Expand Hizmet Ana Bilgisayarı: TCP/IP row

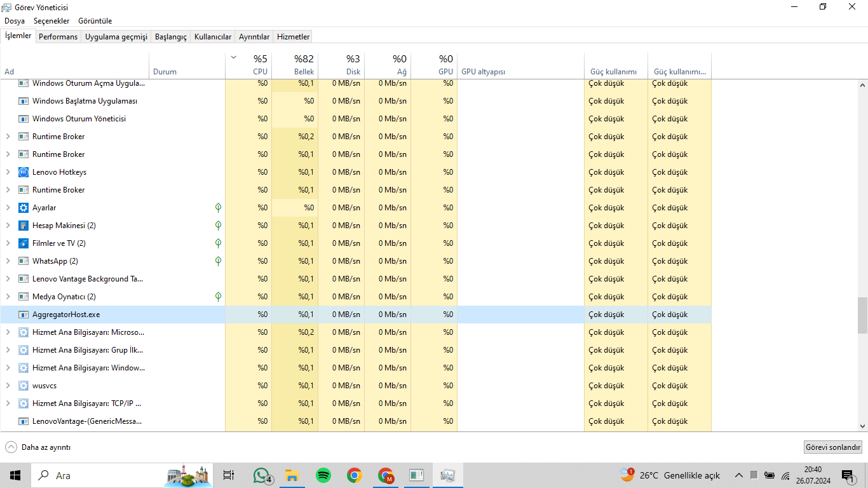point(8,403)
